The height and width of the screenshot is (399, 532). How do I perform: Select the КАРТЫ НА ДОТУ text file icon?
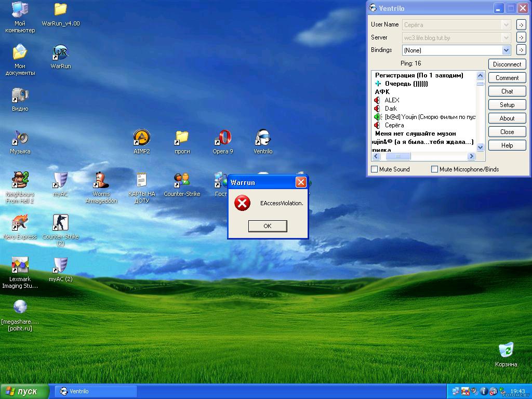click(x=141, y=180)
